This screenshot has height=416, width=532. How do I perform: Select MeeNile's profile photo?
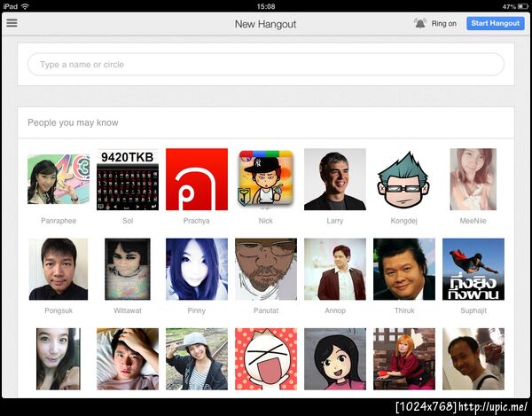coord(473,179)
